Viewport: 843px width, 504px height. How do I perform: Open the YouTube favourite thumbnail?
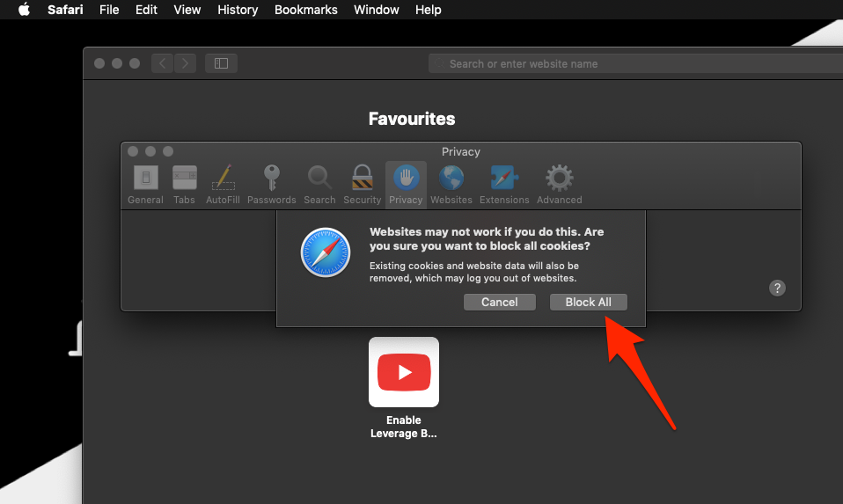tap(404, 372)
